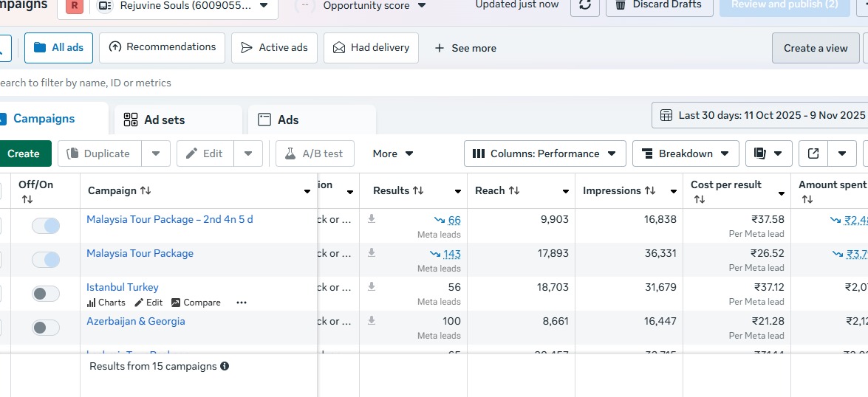Switch to the Ad sets tab
Screen dimensions: 868x397
164,120
